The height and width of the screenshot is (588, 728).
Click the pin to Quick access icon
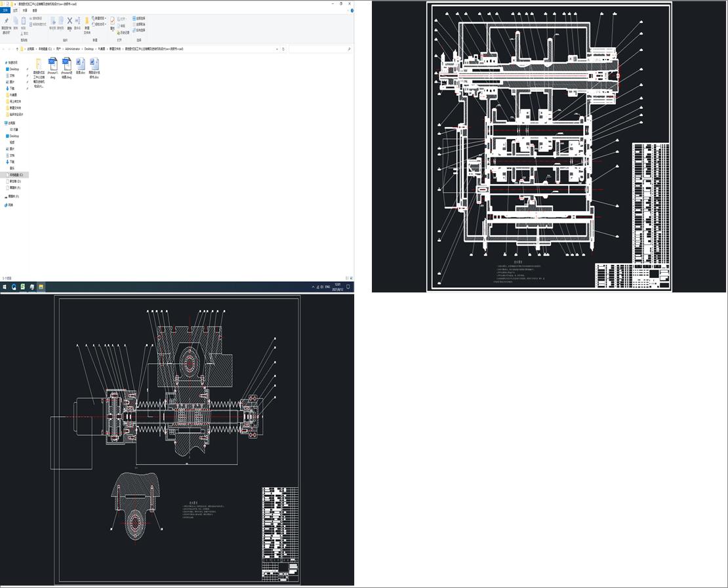[x=6, y=22]
